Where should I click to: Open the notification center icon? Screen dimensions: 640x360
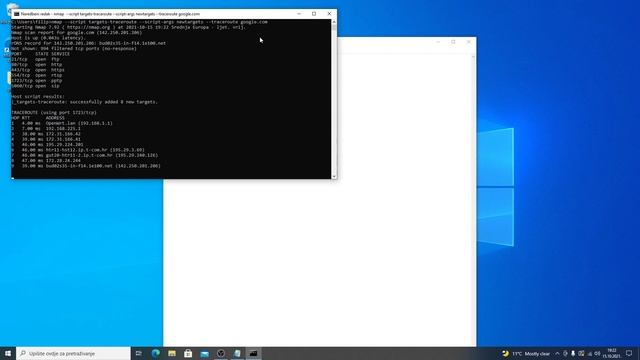click(x=629, y=353)
